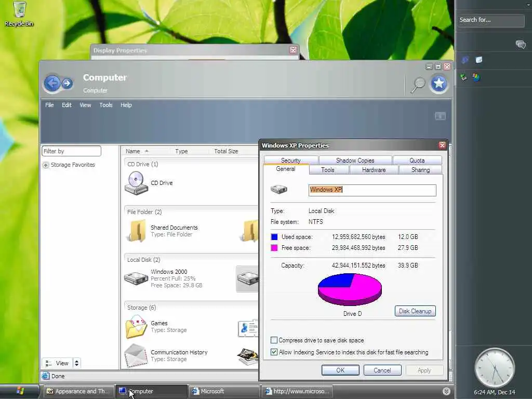Screen dimensions: 532x399
Task: Collapse the Local Disk (2) group
Action: (x=143, y=260)
